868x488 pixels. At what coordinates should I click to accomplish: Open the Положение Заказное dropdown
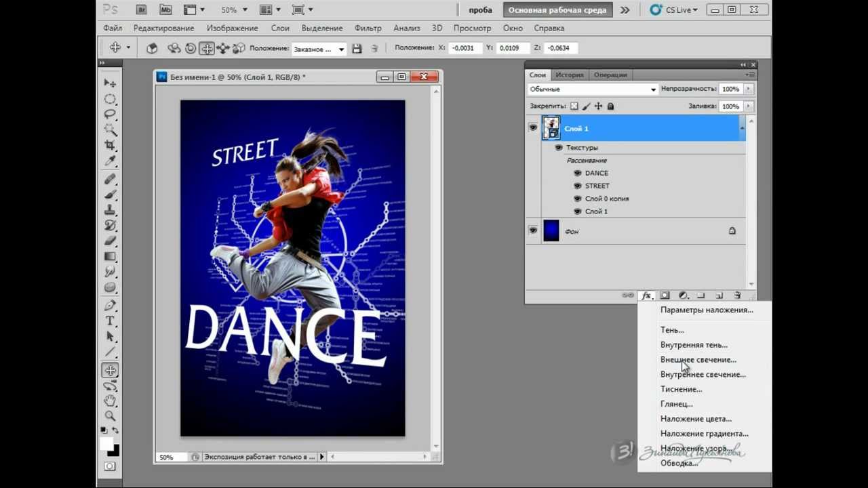tap(319, 49)
